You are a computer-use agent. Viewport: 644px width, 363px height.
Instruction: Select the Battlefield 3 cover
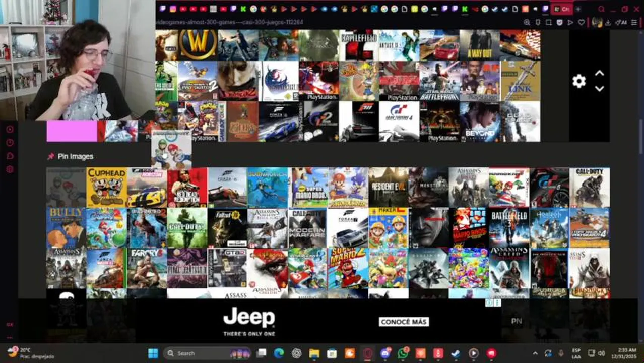click(509, 228)
